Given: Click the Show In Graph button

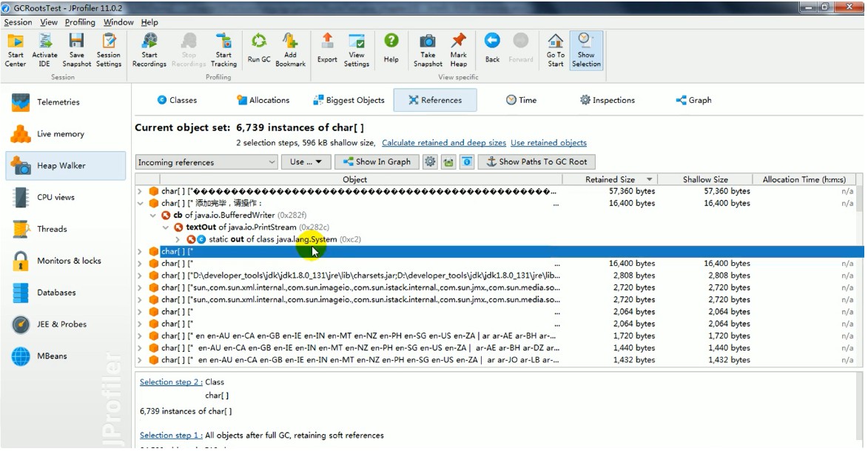Looking at the screenshot, I should click(x=377, y=161).
